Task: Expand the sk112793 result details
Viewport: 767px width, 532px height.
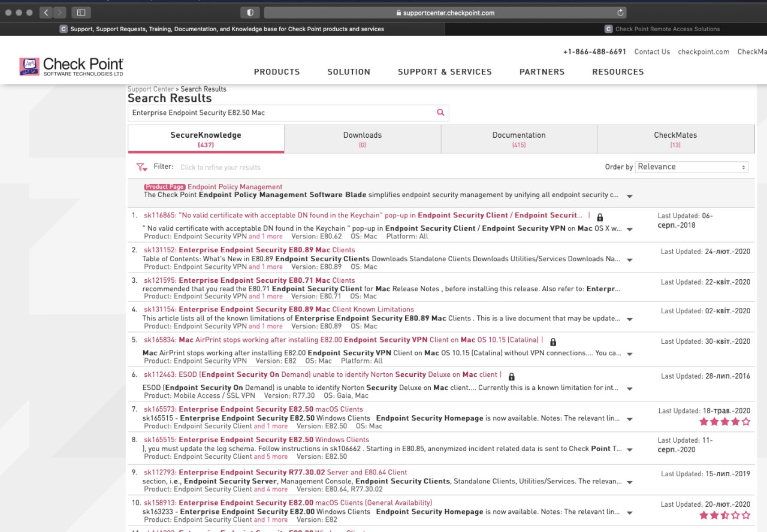Action: point(629,482)
